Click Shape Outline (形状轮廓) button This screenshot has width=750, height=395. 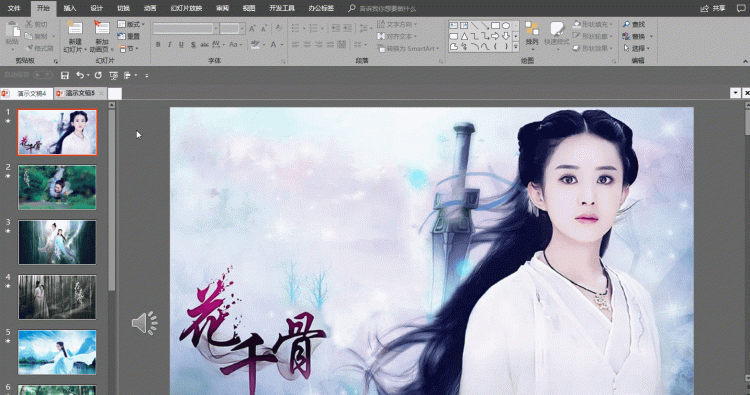[x=593, y=36]
